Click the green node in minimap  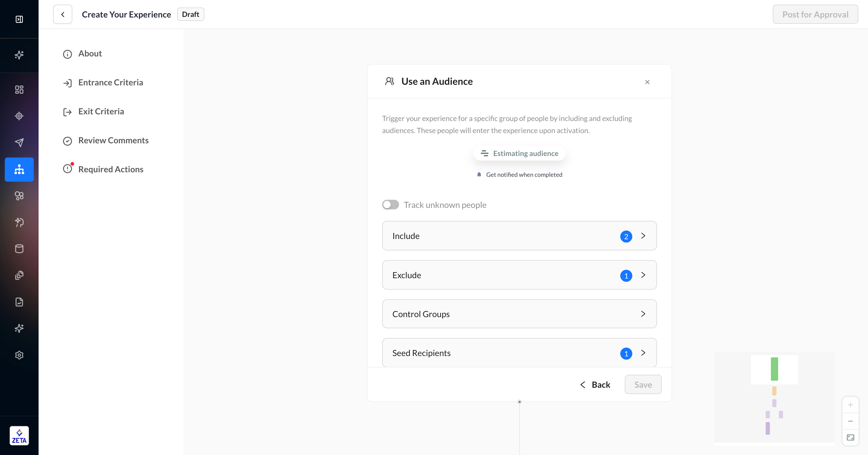point(774,369)
